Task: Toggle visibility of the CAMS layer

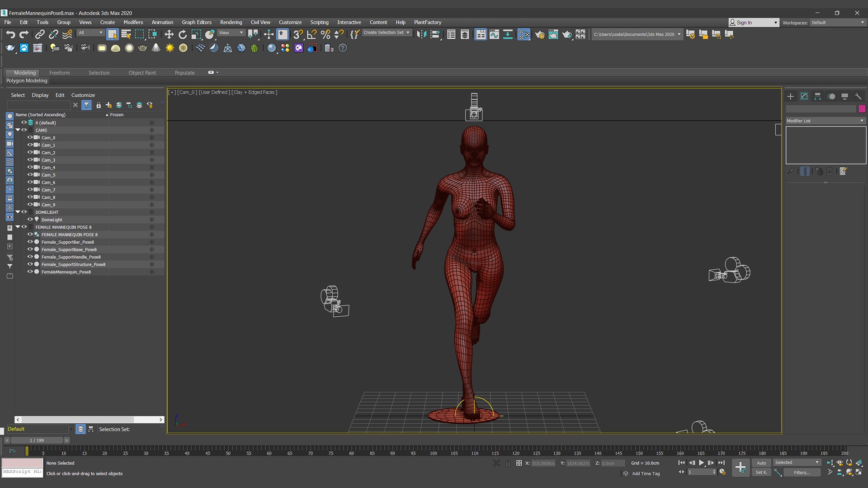Action: [24, 130]
